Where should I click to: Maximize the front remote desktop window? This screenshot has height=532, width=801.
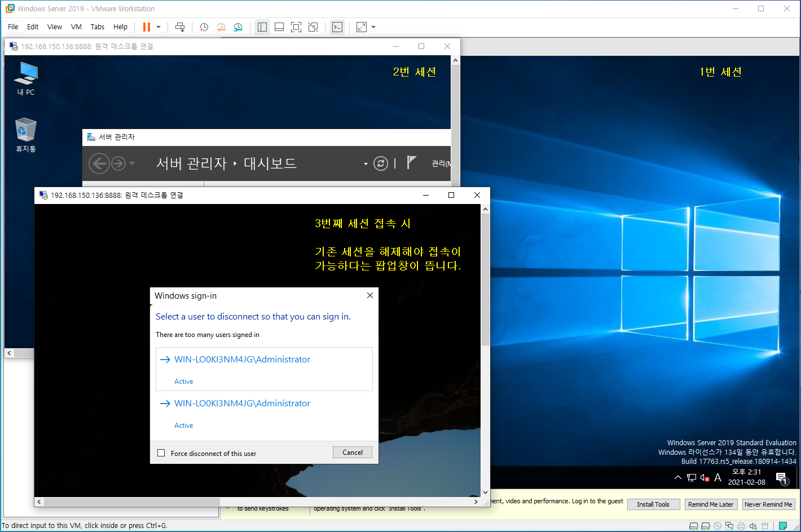tap(451, 195)
